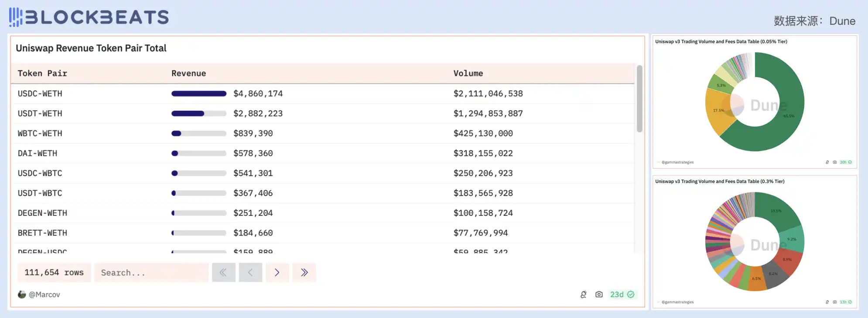The width and height of the screenshot is (868, 318).
Task: Click the 20h refresh badge on the 0.05% Tier chart
Action: pos(845,162)
